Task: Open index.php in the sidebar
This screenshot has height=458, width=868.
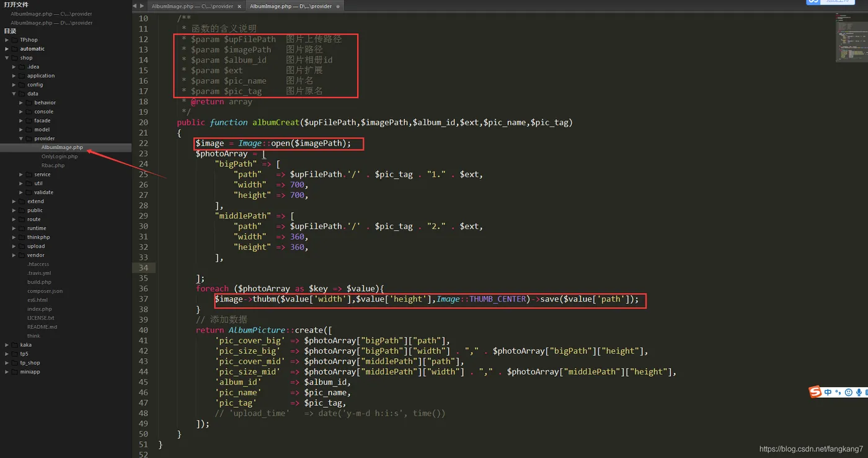Action: pyautogui.click(x=40, y=309)
